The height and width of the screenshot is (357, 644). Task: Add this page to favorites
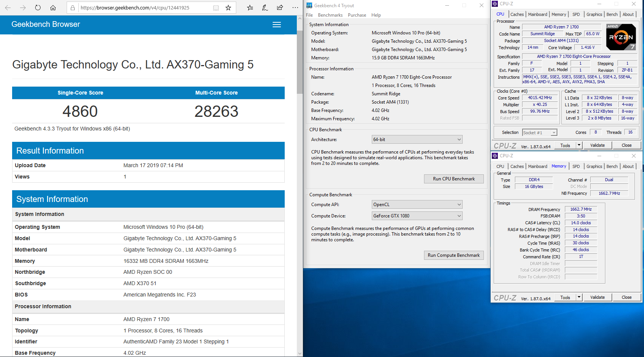tap(228, 8)
